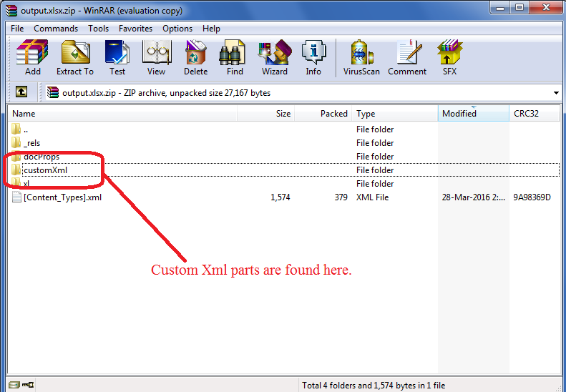Open the View file tool
Image resolution: width=566 pixels, height=392 pixels.
pyautogui.click(x=156, y=58)
